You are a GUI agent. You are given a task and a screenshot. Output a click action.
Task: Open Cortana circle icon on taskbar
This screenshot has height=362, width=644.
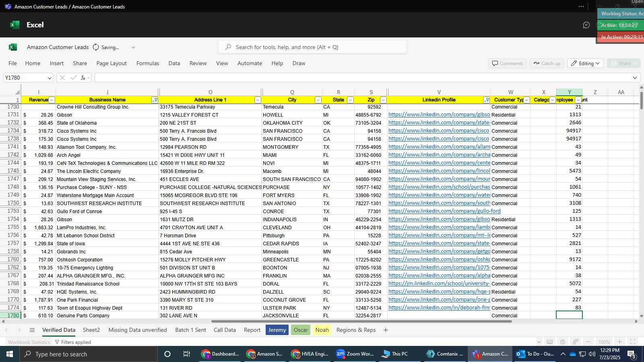coord(167,354)
